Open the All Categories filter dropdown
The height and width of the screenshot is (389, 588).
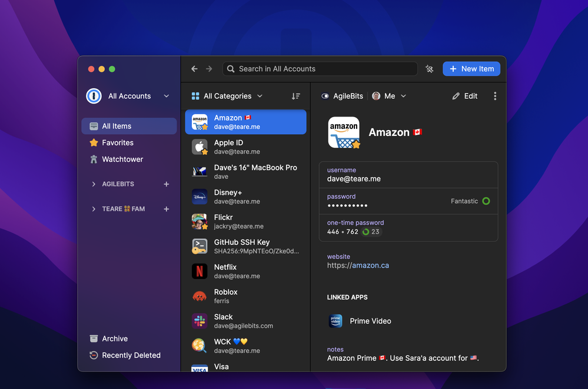coord(227,96)
